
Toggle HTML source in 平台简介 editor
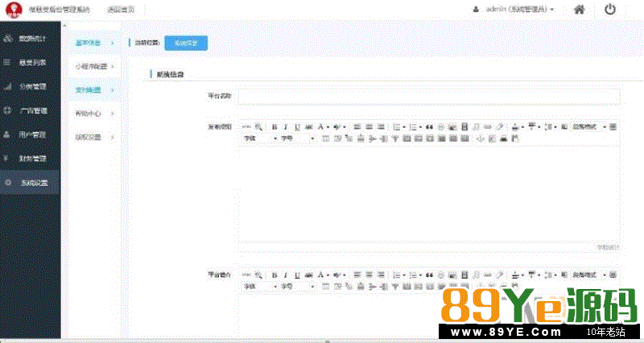(x=246, y=275)
